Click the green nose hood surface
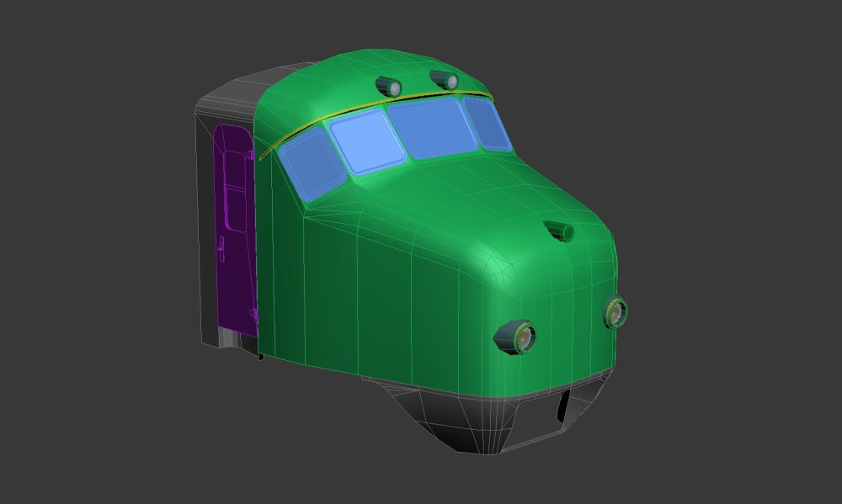 [472, 210]
